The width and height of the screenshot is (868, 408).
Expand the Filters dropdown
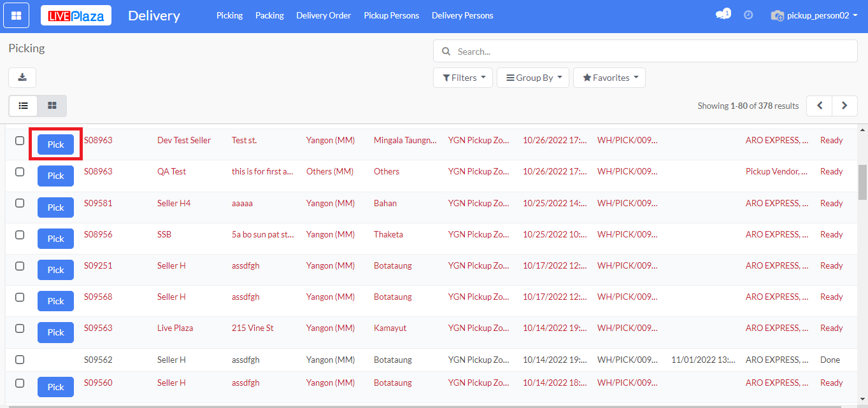[463, 78]
